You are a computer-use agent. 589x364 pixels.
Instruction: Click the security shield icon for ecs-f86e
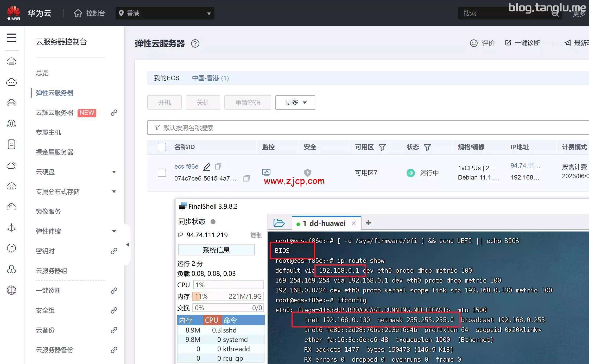point(308,172)
